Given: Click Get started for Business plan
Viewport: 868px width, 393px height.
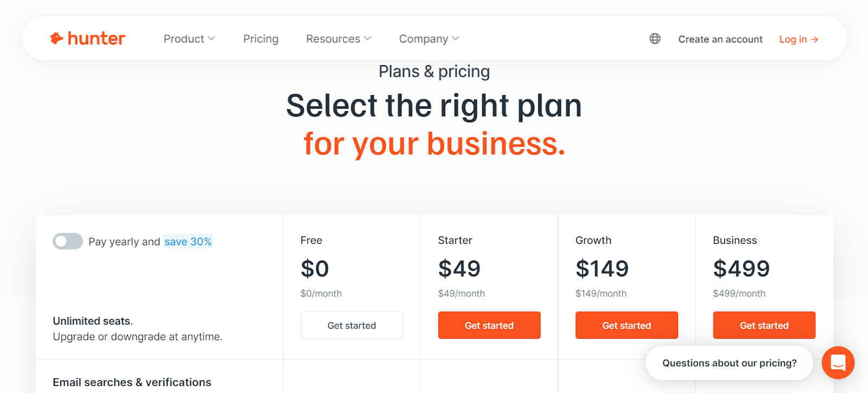Looking at the screenshot, I should [764, 325].
